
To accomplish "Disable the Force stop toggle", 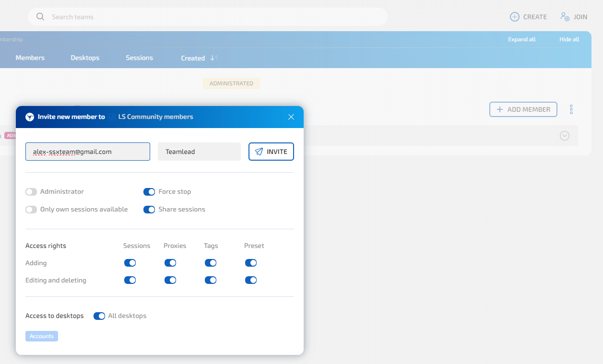I will (149, 192).
